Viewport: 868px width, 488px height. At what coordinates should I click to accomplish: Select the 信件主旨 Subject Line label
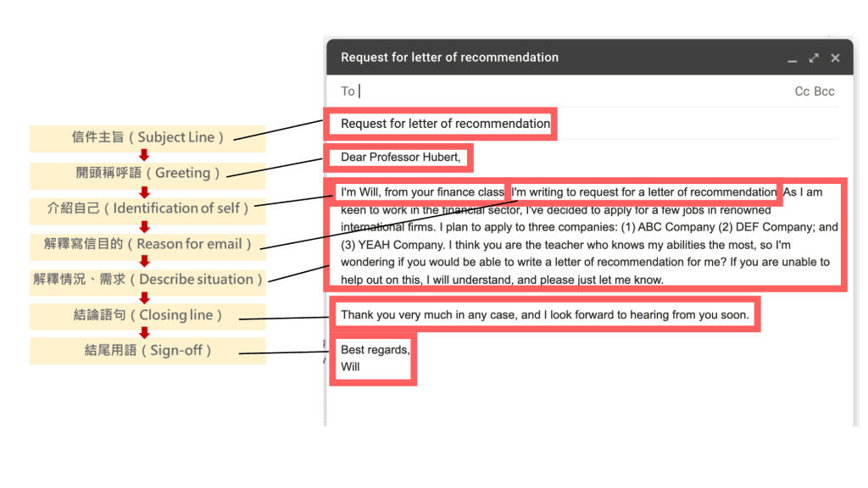coord(147,137)
